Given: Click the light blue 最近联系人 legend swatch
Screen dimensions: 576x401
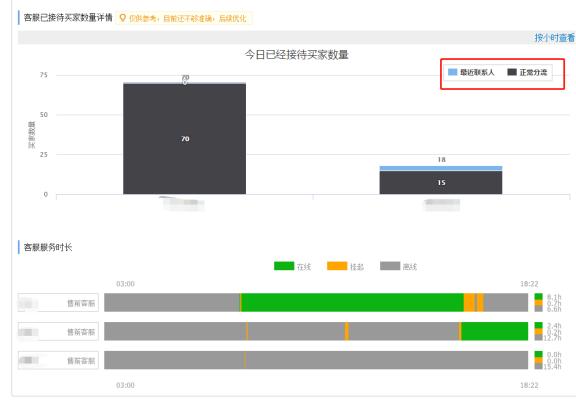Looking at the screenshot, I should pyautogui.click(x=453, y=72).
